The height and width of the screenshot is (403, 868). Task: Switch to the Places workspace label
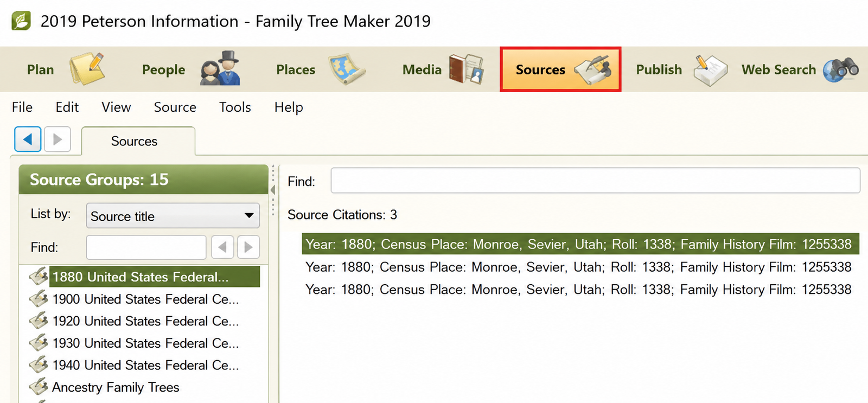[296, 70]
